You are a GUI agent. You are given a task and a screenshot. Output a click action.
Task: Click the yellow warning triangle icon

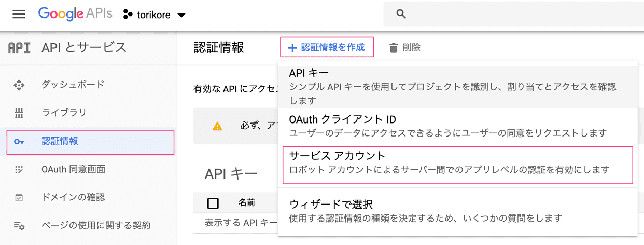(217, 126)
